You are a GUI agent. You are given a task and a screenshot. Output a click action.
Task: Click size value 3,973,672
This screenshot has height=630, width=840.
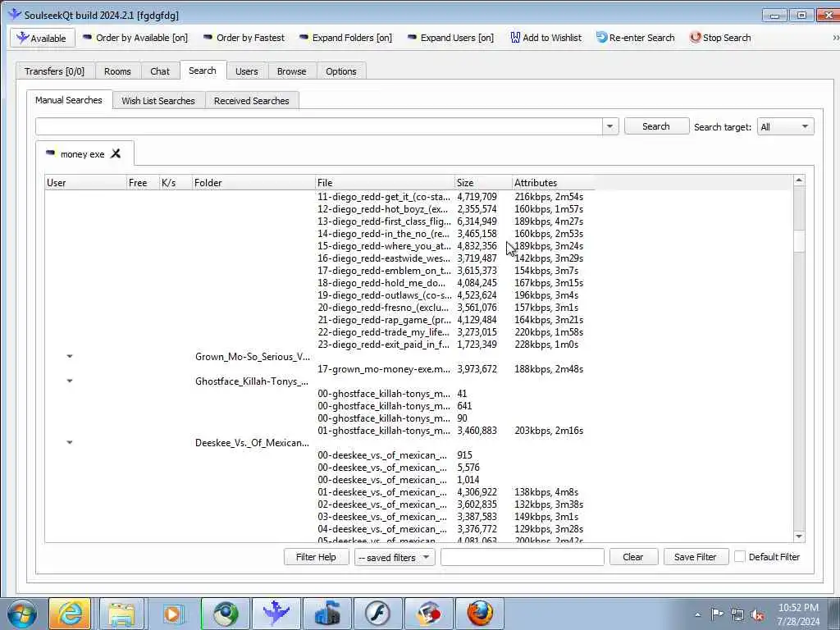(x=477, y=369)
